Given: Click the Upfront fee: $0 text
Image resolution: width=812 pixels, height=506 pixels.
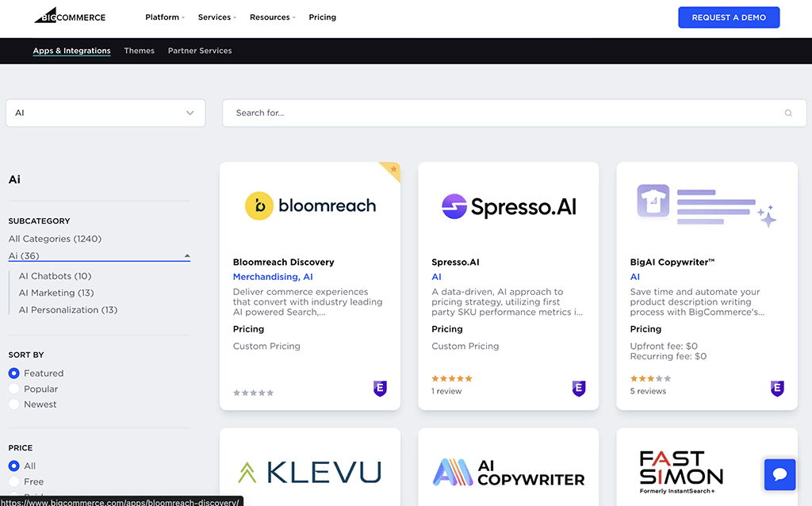Looking at the screenshot, I should [664, 346].
